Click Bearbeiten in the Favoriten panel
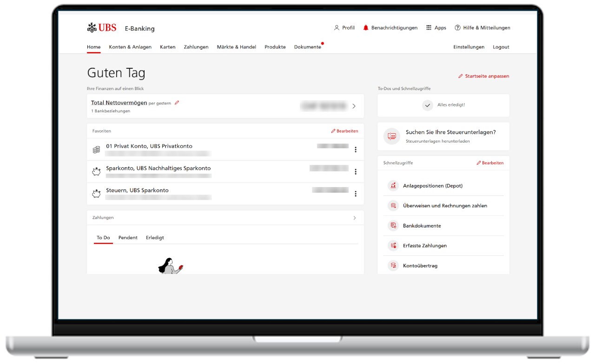Screen dimensions: 595x364 point(344,131)
